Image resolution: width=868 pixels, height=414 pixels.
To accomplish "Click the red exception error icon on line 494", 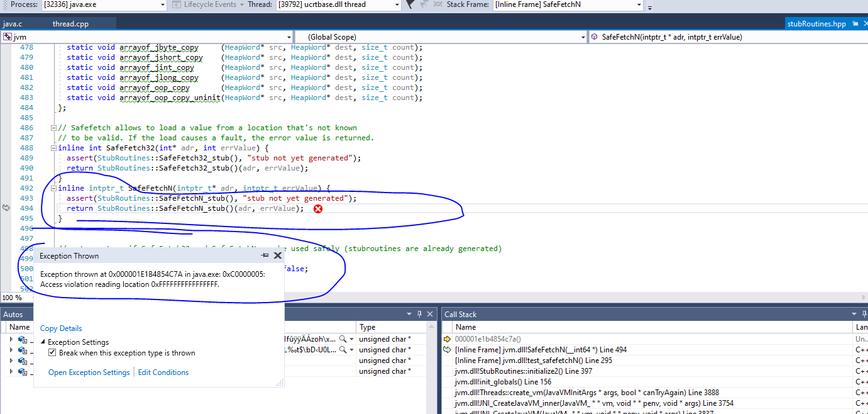I will click(x=318, y=209).
